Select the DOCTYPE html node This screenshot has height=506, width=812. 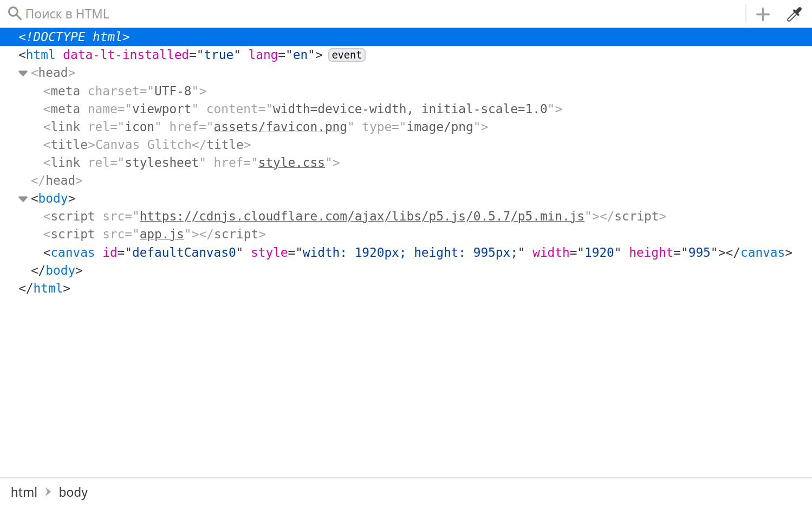tap(74, 36)
